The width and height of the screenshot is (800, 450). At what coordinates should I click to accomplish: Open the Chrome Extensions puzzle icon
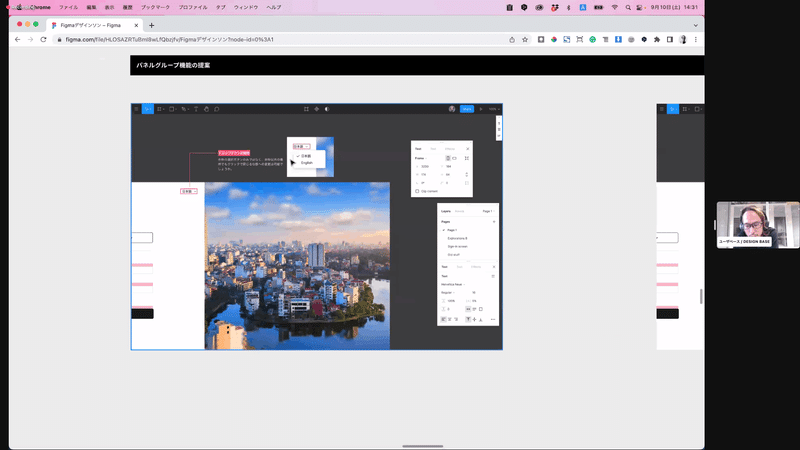(x=657, y=39)
